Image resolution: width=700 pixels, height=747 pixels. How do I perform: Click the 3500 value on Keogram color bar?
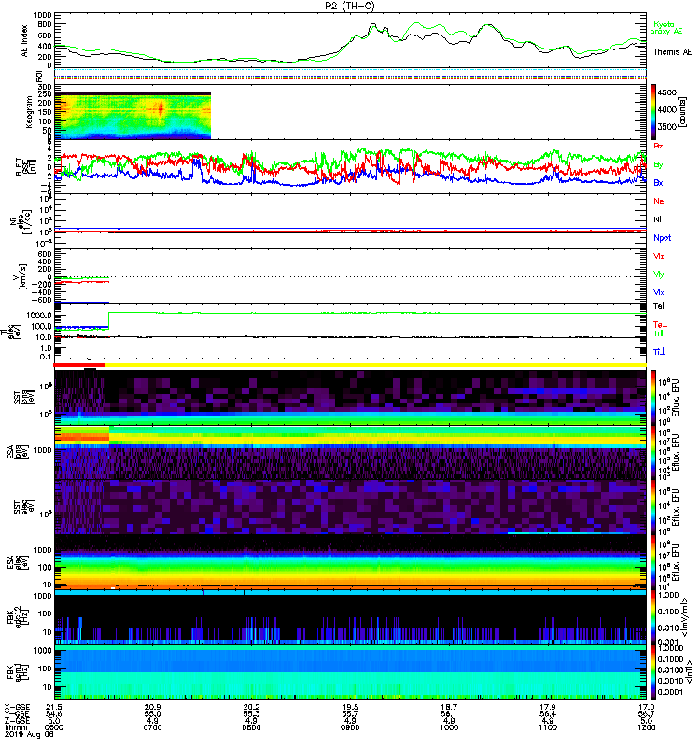(x=667, y=127)
